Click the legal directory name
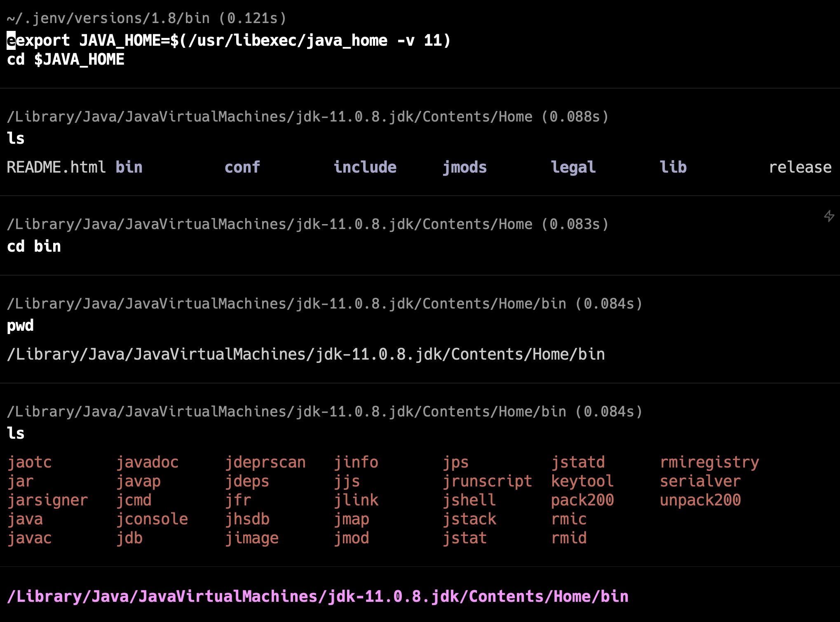Viewport: 840px width, 622px height. 573,167
